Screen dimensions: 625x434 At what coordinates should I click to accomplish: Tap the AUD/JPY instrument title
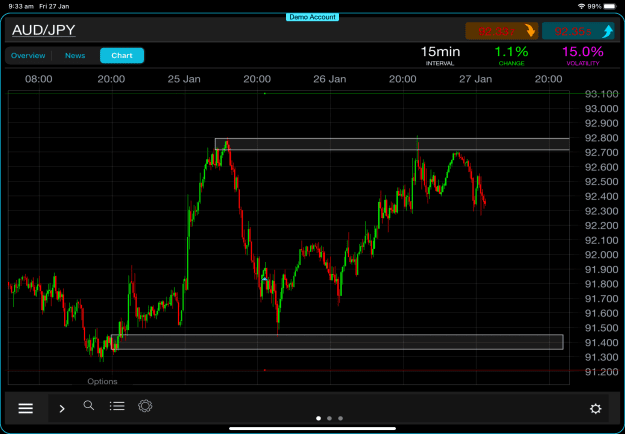point(43,30)
